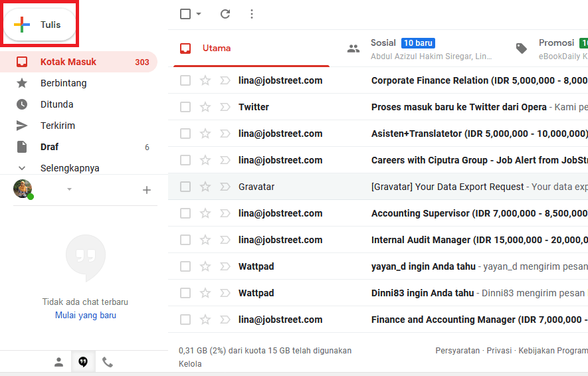Open the phone call icon at bottom

tap(108, 362)
